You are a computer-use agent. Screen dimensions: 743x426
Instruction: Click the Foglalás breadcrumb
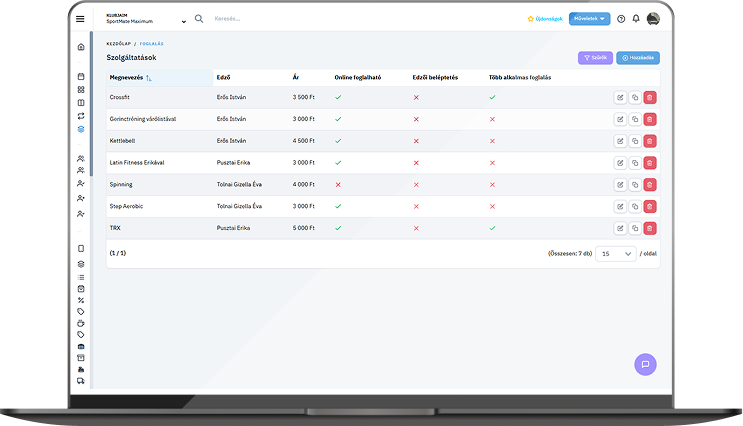pyautogui.click(x=152, y=44)
